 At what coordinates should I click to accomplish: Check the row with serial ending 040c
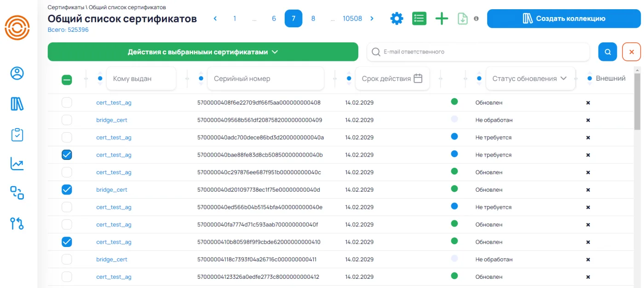67,172
